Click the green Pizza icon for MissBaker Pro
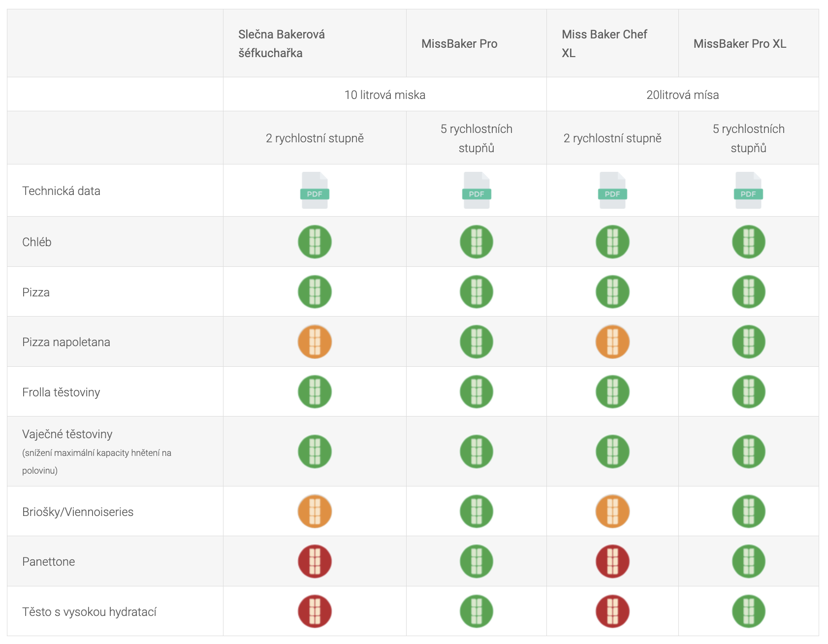This screenshot has height=644, width=828. coord(477,291)
